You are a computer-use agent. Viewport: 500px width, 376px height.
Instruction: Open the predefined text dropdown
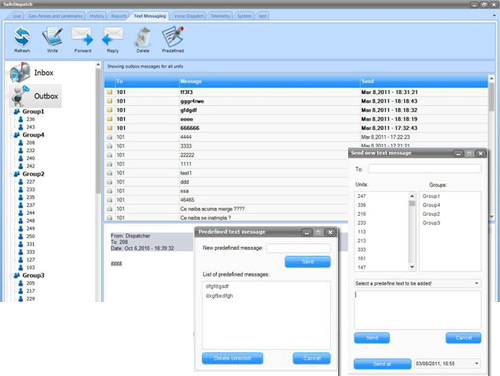(418, 283)
